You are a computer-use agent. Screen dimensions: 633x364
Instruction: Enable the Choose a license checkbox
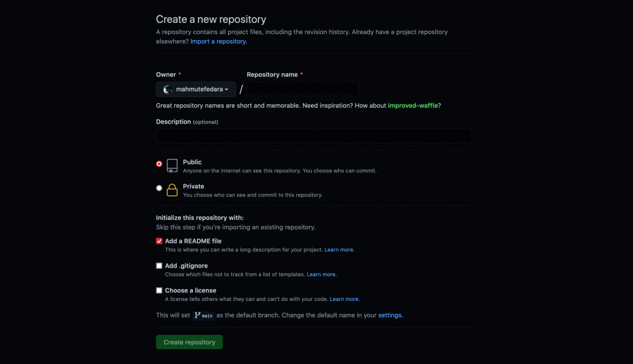point(159,290)
